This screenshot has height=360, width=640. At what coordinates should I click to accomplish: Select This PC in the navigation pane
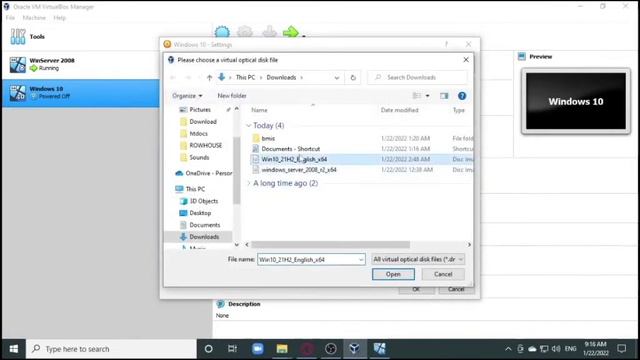coord(195,189)
